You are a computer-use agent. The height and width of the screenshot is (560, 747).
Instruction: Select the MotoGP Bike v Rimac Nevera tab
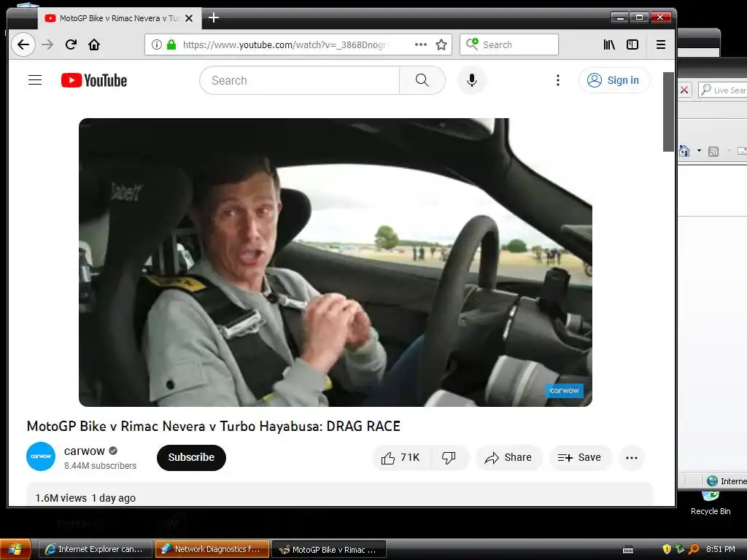120,18
